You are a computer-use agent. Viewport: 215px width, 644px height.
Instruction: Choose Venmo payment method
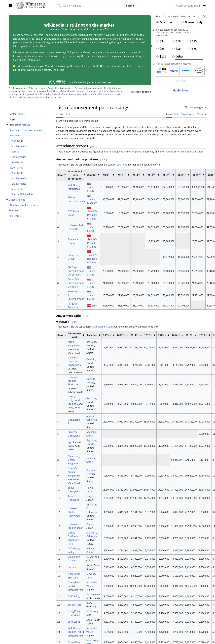click(x=187, y=71)
